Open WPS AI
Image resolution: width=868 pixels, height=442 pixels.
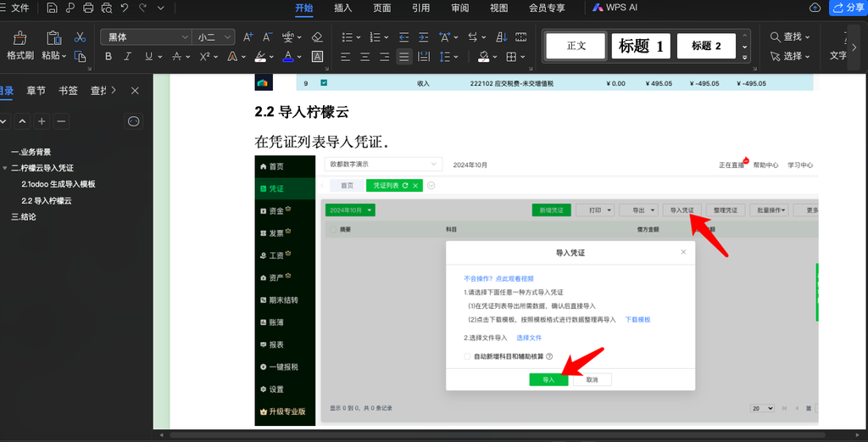[x=615, y=8]
